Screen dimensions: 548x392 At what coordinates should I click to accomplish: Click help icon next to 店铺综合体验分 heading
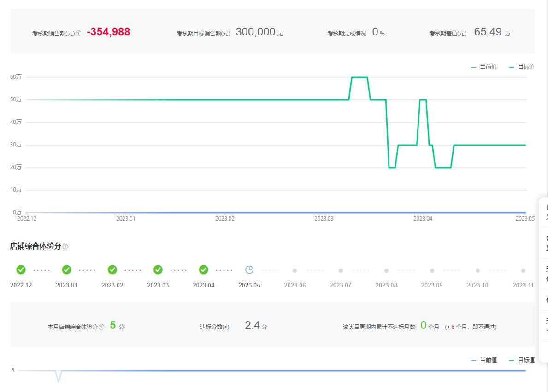click(65, 246)
